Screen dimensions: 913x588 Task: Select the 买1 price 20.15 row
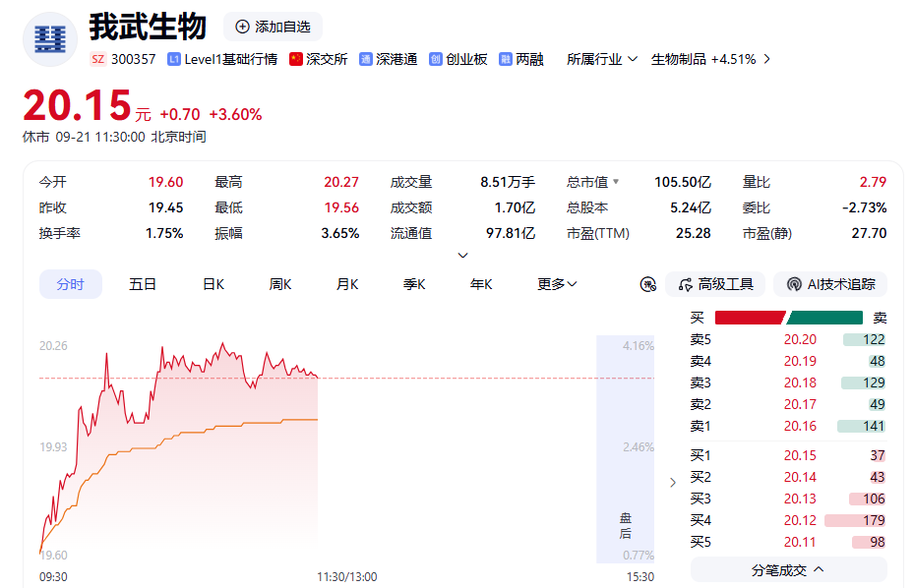tap(788, 455)
